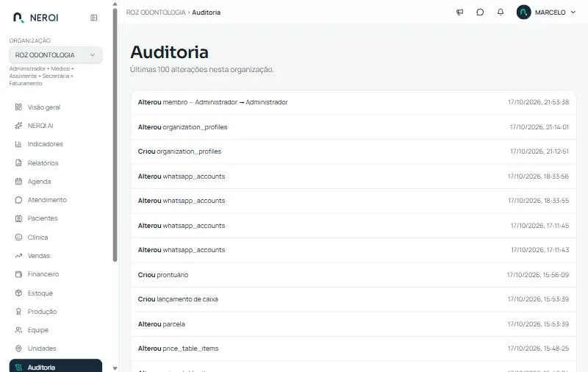Click the MARCELO username label

point(550,12)
